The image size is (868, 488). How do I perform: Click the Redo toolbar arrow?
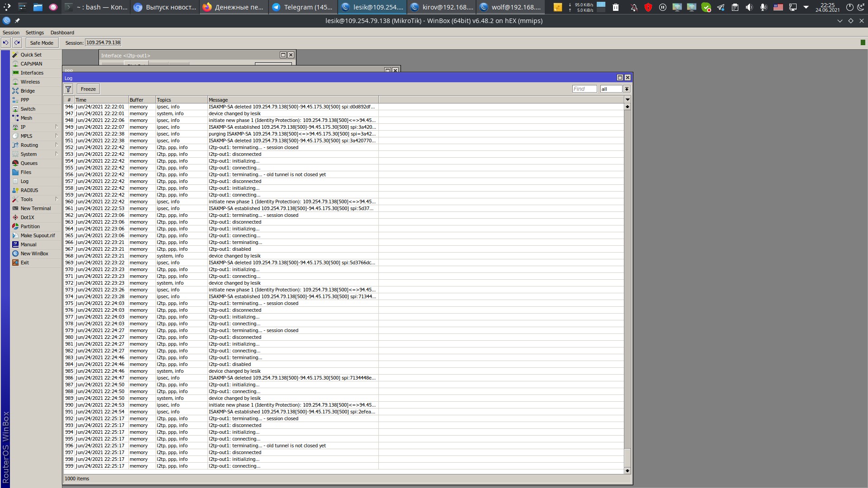pyautogui.click(x=17, y=43)
